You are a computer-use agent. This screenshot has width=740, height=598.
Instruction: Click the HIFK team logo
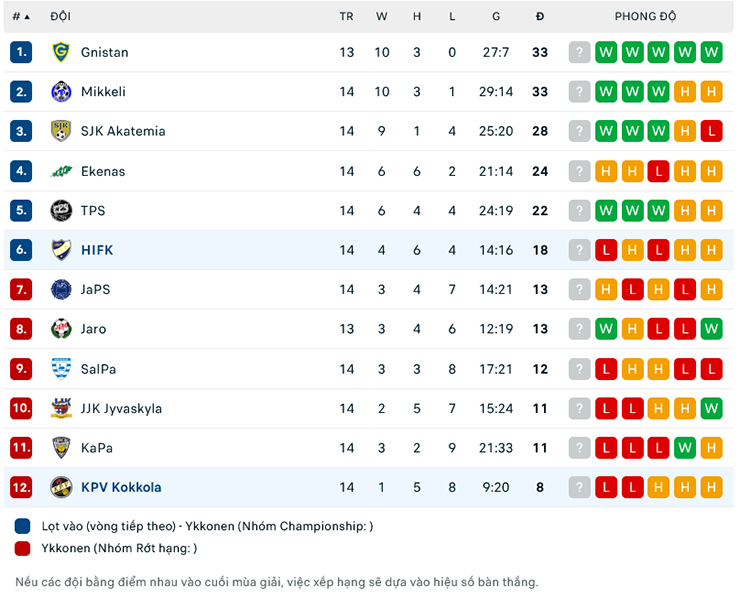(x=61, y=250)
